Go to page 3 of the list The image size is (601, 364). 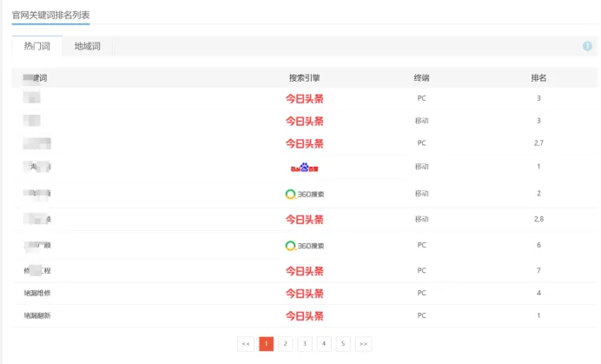point(304,344)
